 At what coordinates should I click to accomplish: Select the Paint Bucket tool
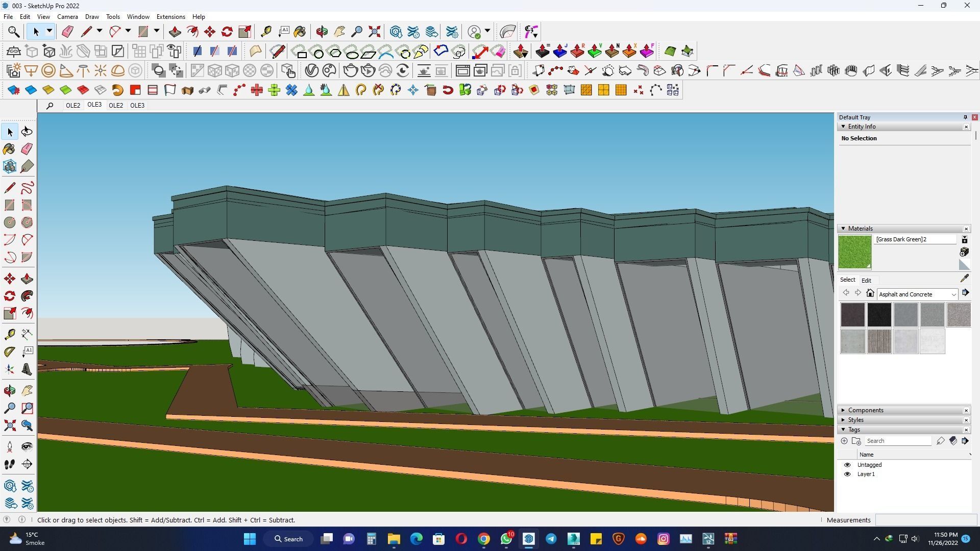(10, 149)
